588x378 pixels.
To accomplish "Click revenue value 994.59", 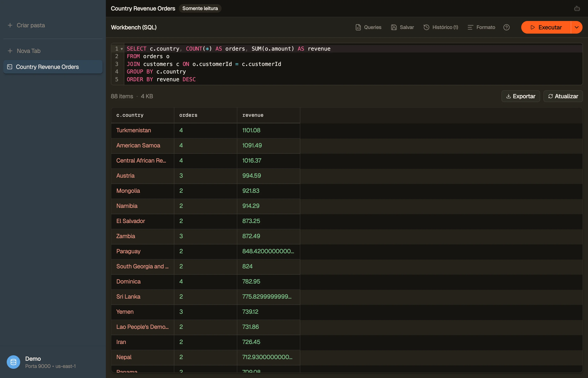I will point(252,176).
